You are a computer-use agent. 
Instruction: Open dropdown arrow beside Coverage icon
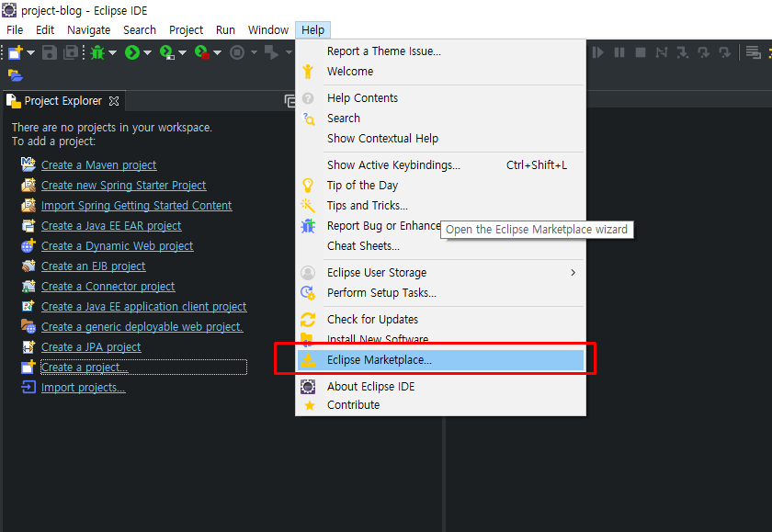[182, 52]
